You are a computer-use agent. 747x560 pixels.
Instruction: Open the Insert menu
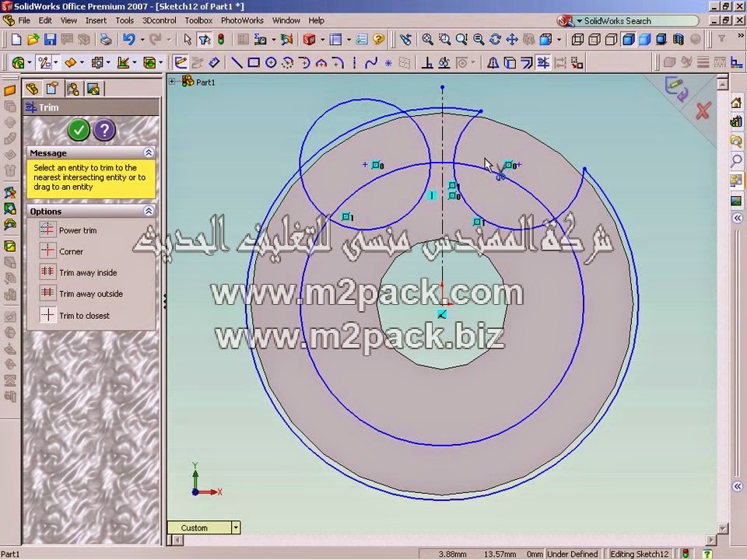tap(96, 20)
